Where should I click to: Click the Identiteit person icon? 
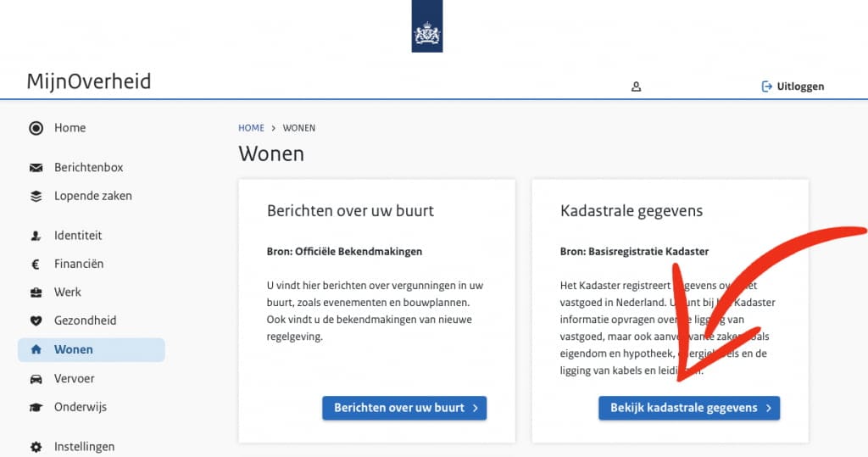pos(36,236)
